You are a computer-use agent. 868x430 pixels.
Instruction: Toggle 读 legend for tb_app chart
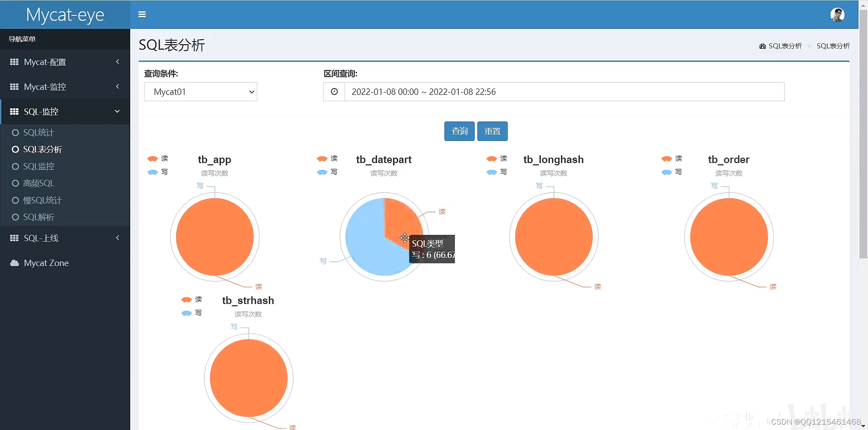(x=158, y=159)
